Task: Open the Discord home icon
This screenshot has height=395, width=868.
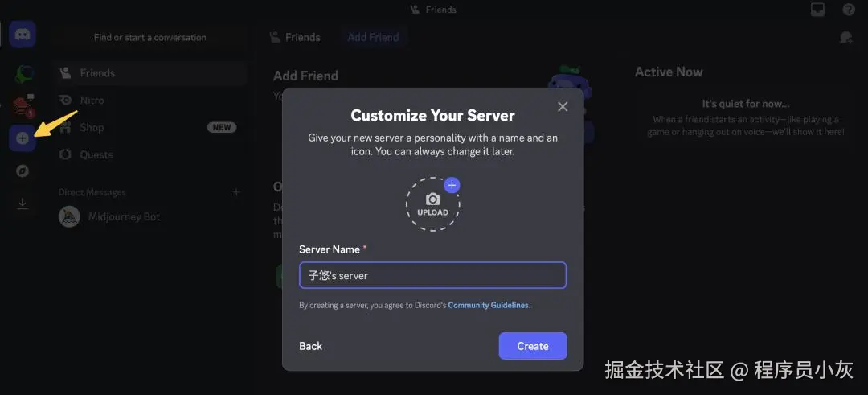Action: [23, 35]
